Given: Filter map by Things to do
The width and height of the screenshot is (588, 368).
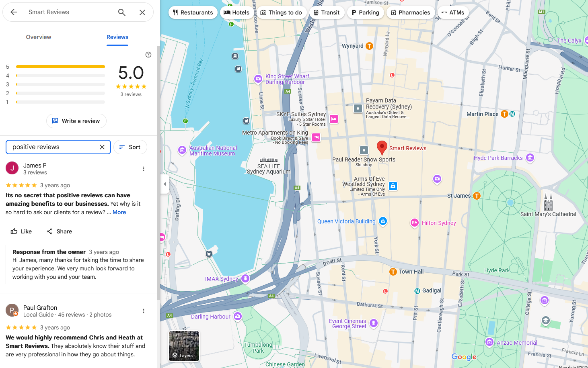Looking at the screenshot, I should (281, 12).
